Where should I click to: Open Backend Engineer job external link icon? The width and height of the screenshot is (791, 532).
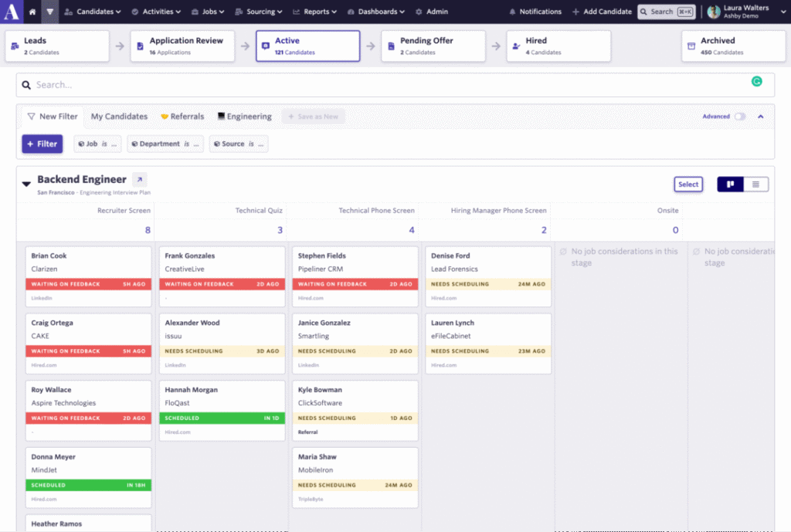pos(140,179)
